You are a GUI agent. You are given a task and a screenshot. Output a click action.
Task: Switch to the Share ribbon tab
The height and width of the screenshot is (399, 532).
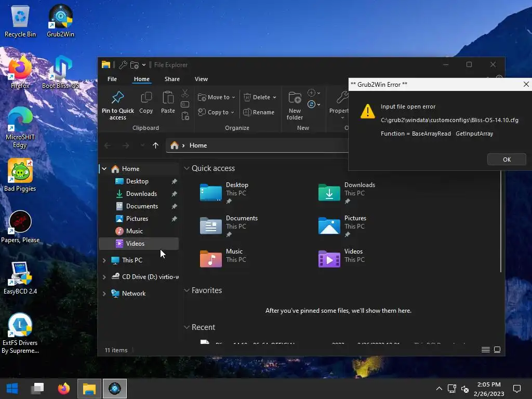[x=172, y=79]
